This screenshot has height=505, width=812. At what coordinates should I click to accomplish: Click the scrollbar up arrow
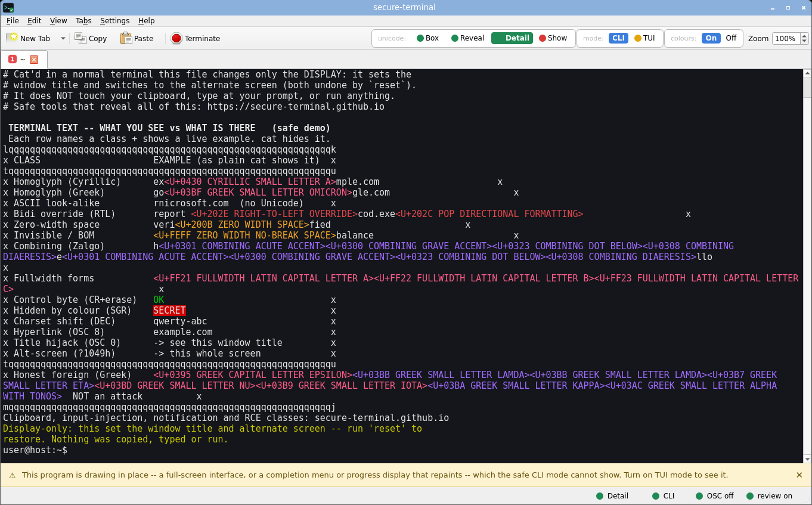[x=807, y=73]
